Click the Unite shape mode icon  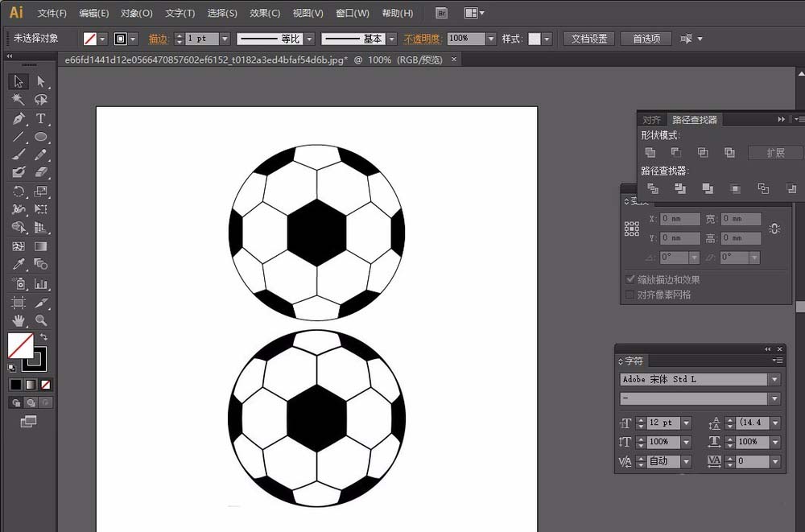[650, 153]
